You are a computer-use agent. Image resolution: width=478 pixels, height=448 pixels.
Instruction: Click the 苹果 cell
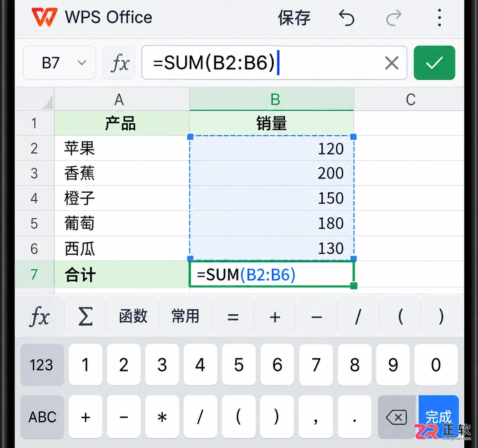pos(122,148)
